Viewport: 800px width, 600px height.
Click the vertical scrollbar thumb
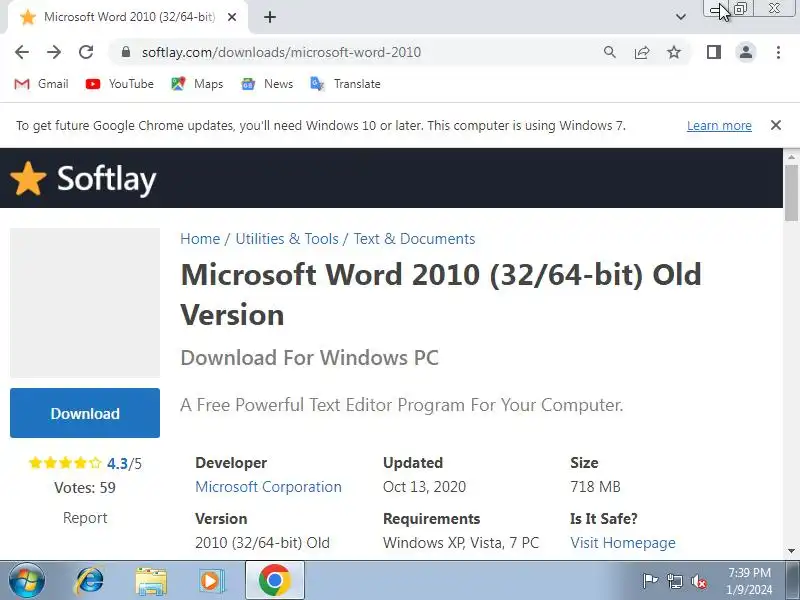click(791, 193)
